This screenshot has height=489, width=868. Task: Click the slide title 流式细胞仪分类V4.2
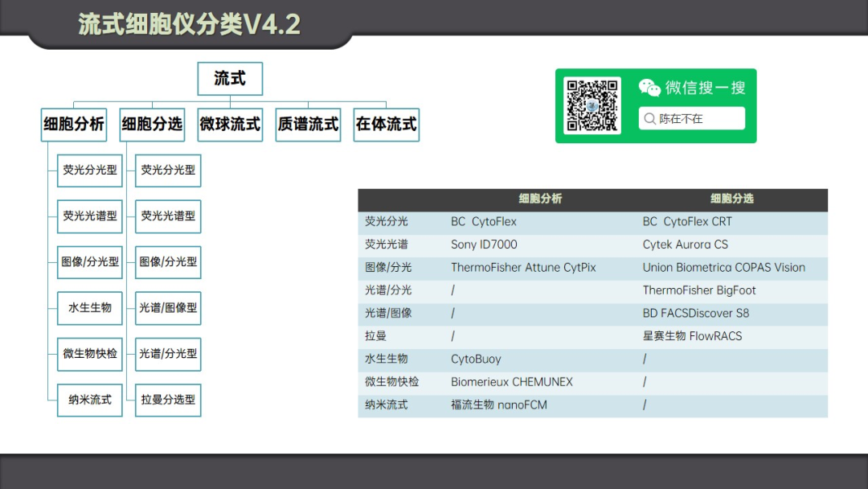pyautogui.click(x=190, y=24)
